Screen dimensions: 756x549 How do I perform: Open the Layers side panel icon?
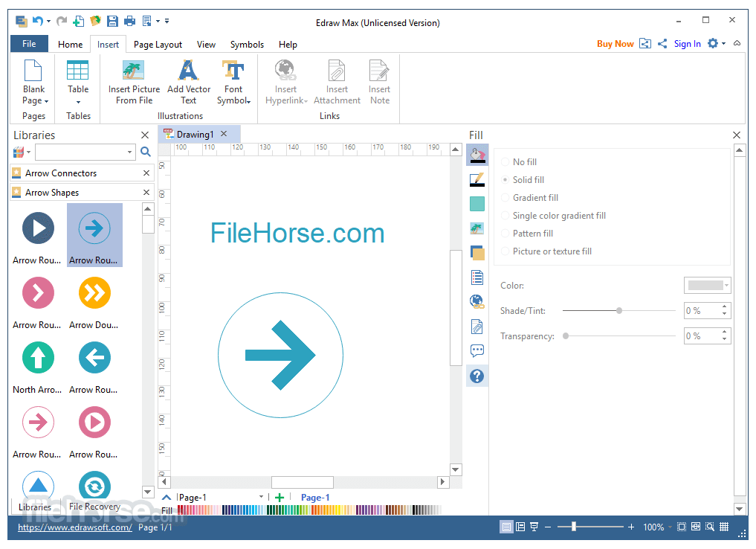pos(476,252)
